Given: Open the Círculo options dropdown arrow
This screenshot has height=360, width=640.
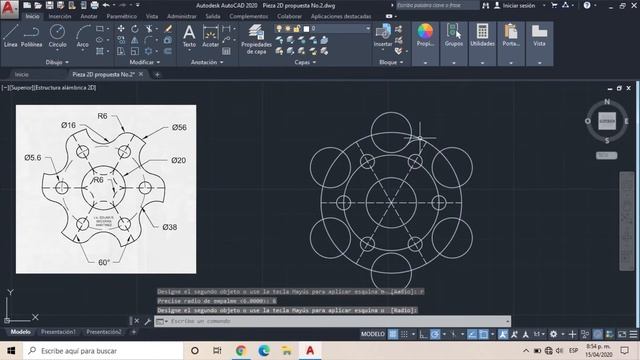Looking at the screenshot, I should pos(58,50).
